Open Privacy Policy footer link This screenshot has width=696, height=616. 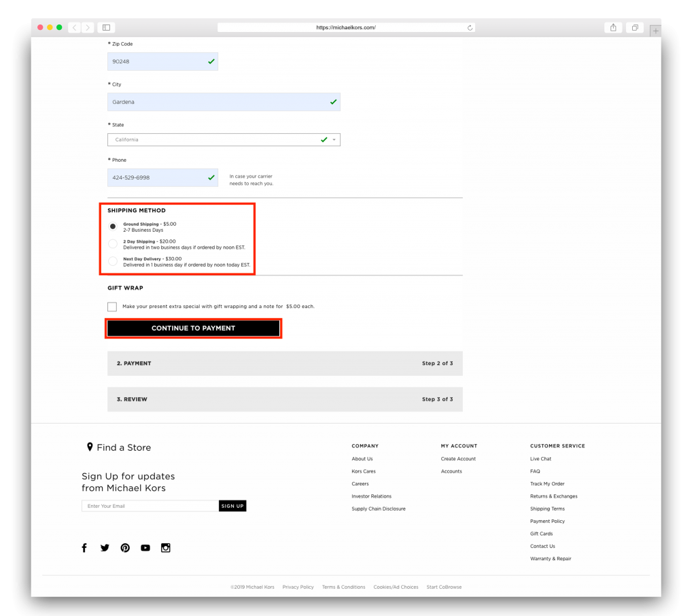pyautogui.click(x=298, y=587)
